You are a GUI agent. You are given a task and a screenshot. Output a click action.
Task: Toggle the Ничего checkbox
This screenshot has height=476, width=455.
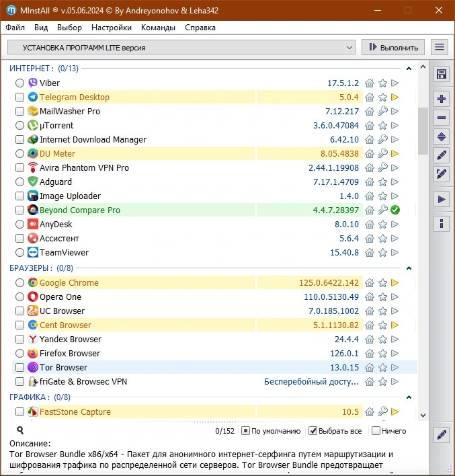coord(376,431)
